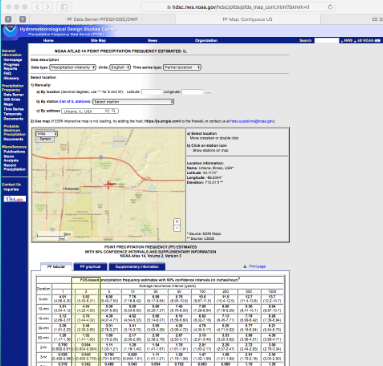Clear the address field with the X icon
Image resolution: width=383 pixels, height=366 pixels.
coord(107,111)
